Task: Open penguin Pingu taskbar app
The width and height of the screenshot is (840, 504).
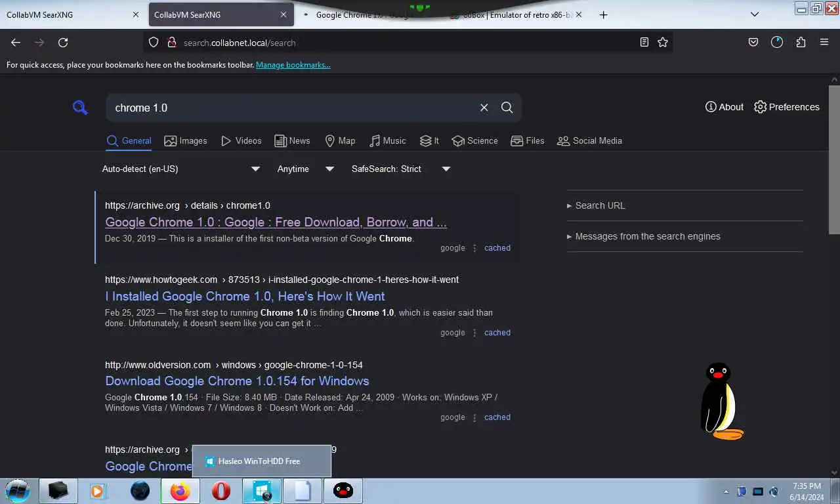Action: [x=343, y=491]
